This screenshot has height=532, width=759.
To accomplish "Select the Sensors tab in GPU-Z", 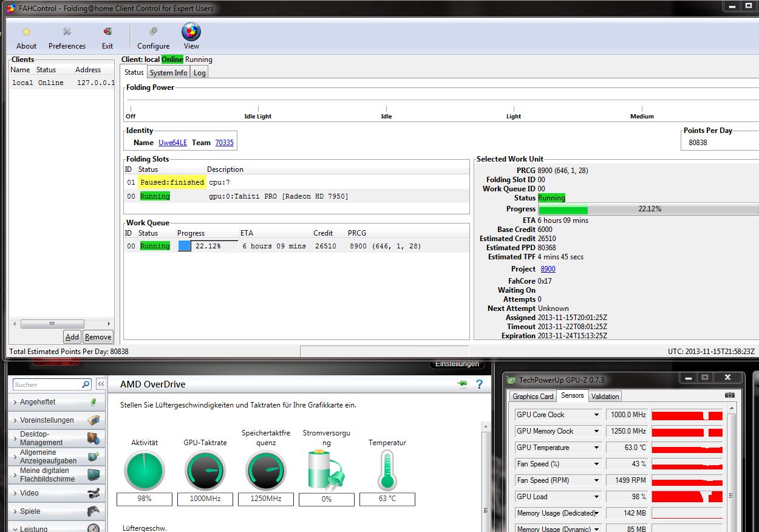I will coord(572,396).
